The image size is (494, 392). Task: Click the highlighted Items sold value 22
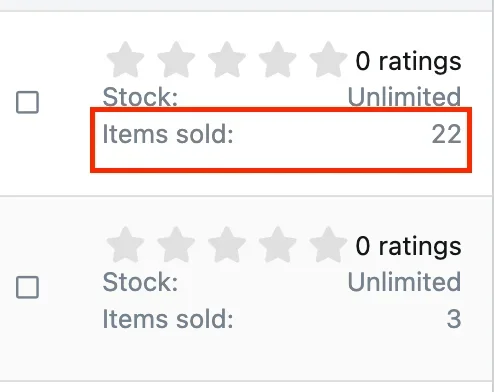(x=446, y=134)
